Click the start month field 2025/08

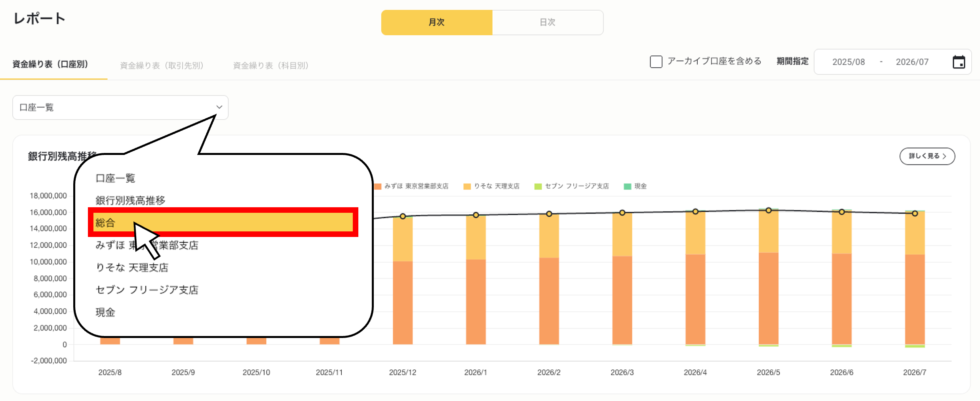pos(848,62)
